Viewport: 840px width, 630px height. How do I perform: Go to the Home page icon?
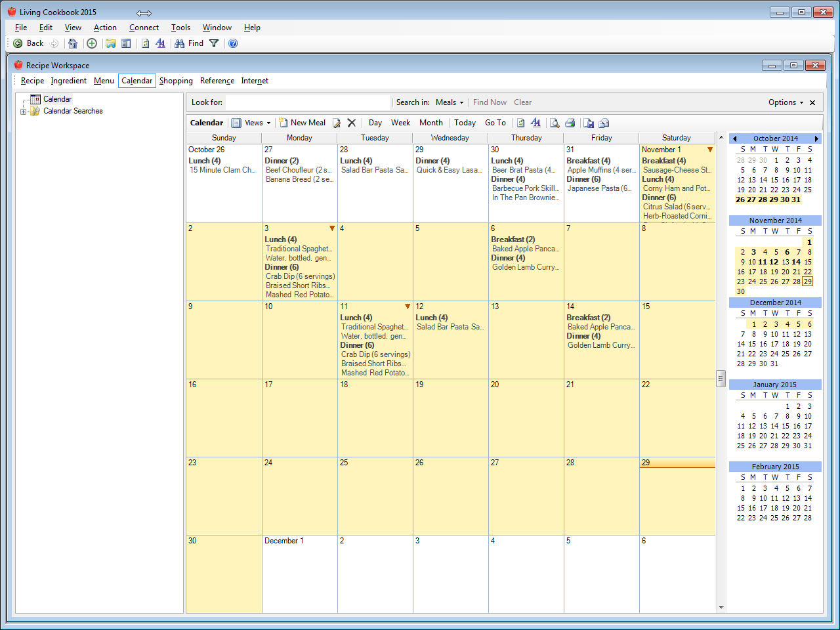click(73, 43)
